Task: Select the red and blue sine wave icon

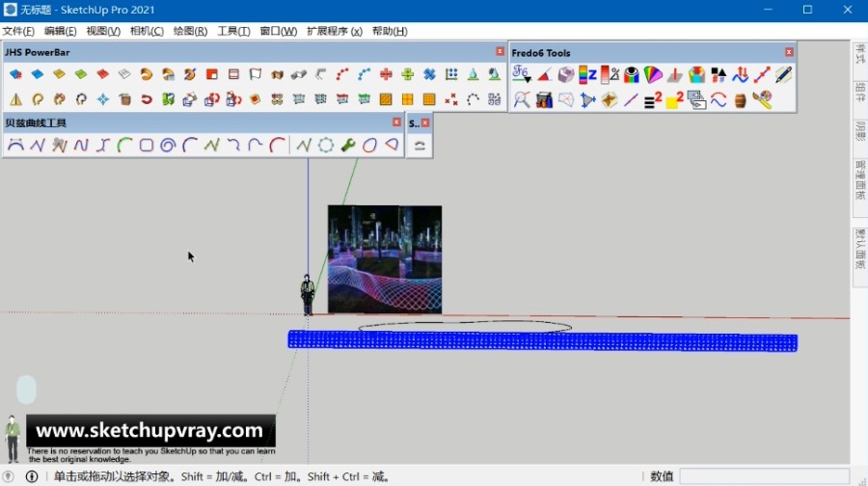Action: (719, 99)
